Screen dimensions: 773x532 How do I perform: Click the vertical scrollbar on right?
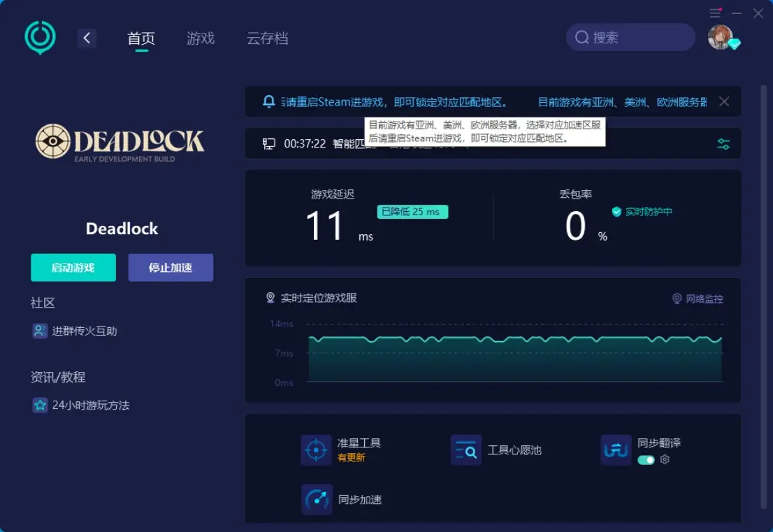click(764, 296)
